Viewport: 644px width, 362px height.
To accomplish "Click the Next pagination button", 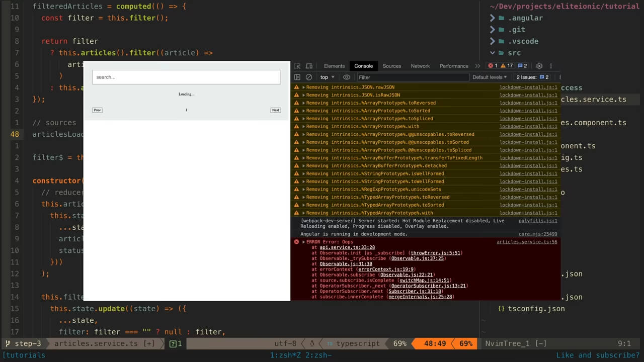I will 275,110.
